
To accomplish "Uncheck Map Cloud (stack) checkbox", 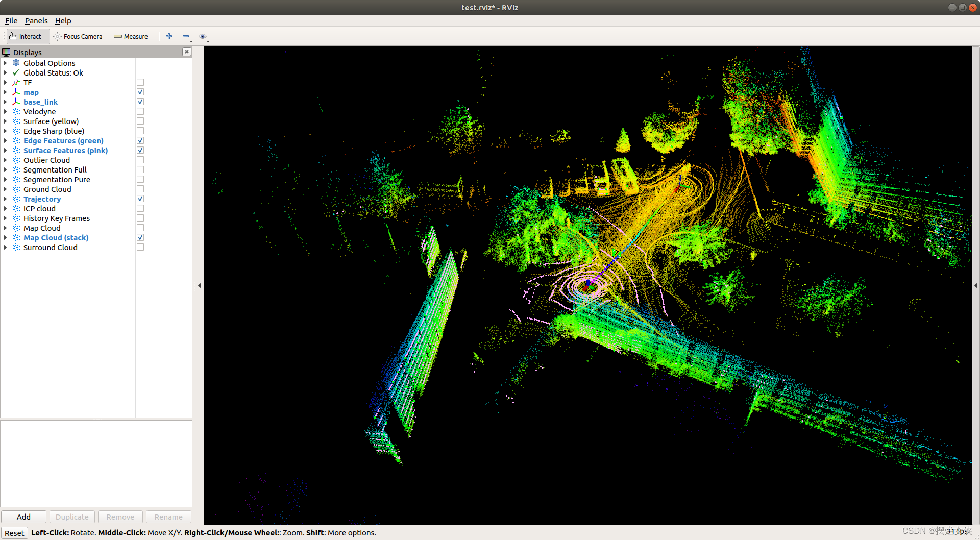I will click(x=140, y=237).
